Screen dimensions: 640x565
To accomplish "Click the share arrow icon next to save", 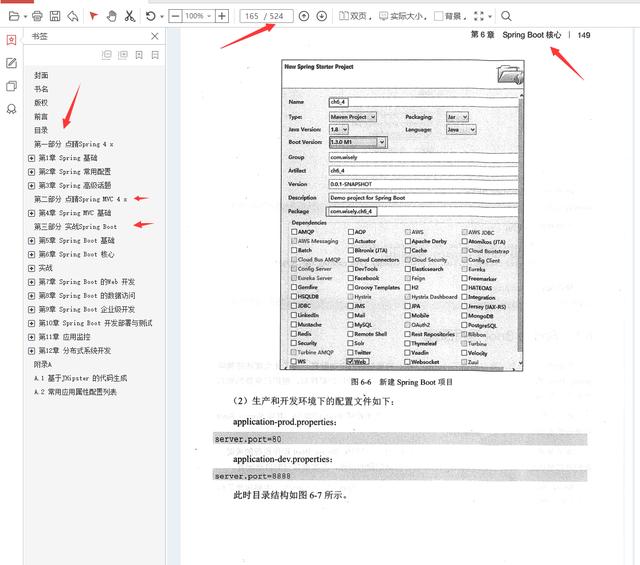I will coord(73,16).
